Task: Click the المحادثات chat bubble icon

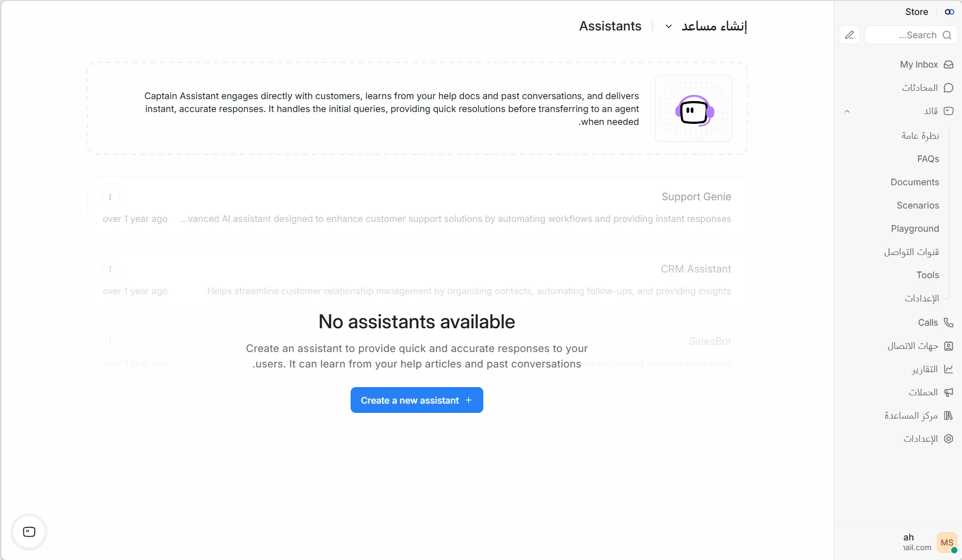Action: (949, 88)
